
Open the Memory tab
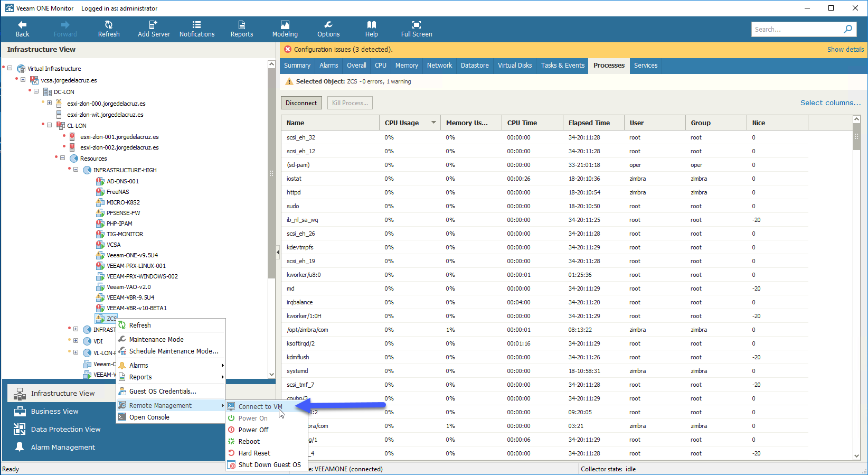tap(407, 66)
